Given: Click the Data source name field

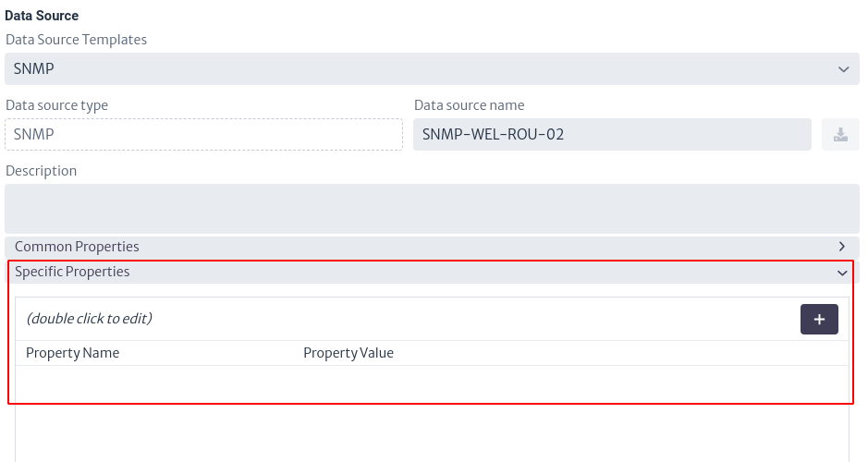Looking at the screenshot, I should 612,135.
